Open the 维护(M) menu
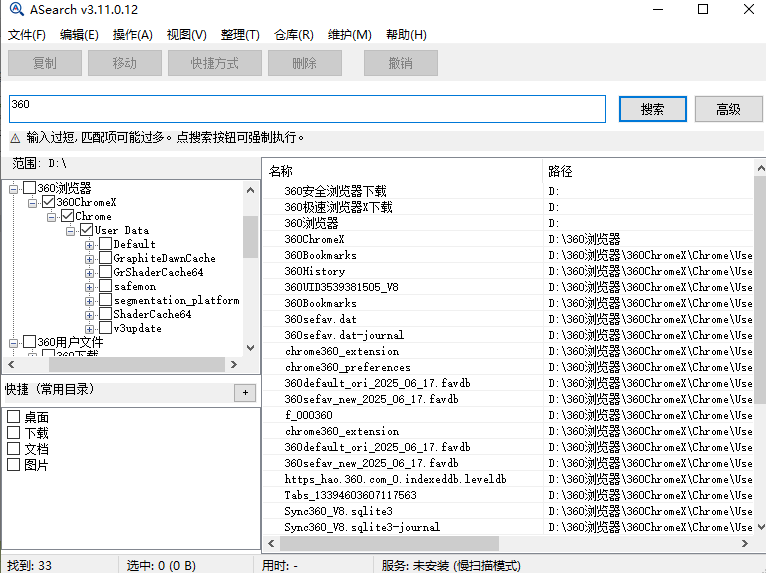This screenshot has width=766, height=573. click(349, 35)
